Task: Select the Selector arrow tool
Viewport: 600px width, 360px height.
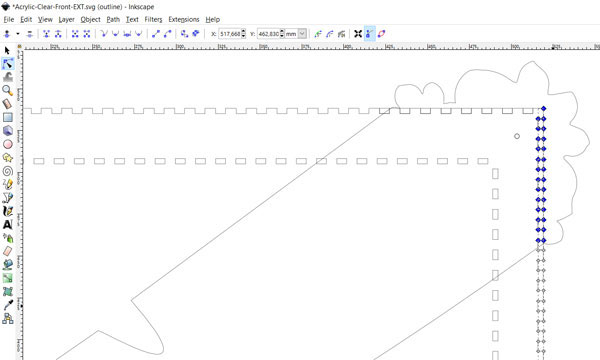Action: pyautogui.click(x=7, y=50)
